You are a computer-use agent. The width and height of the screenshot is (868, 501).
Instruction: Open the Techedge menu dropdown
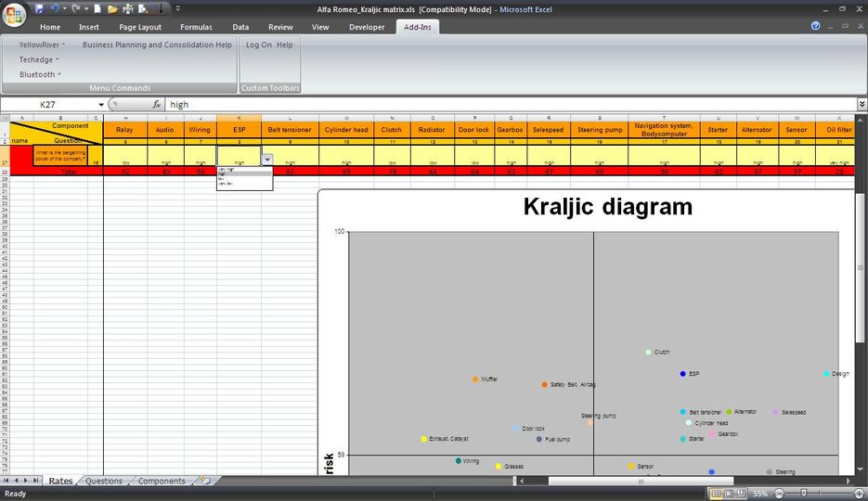[x=39, y=59]
